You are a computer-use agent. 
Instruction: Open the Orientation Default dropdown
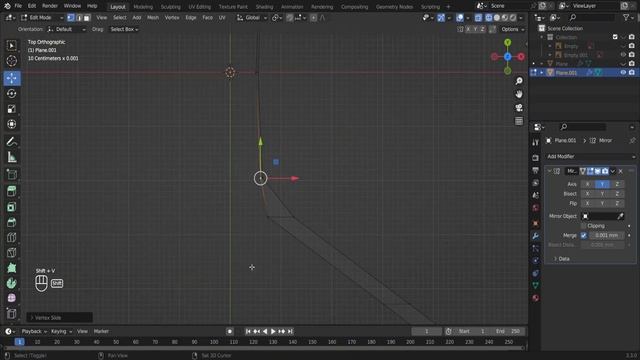[67, 29]
